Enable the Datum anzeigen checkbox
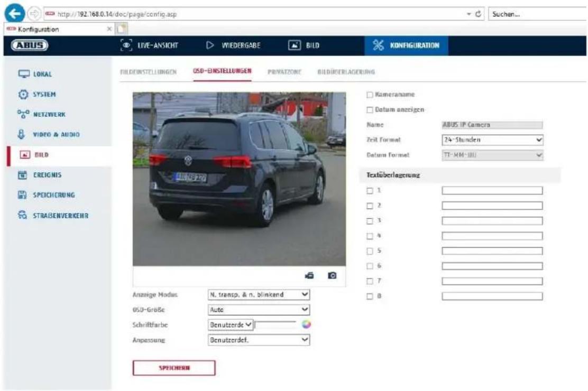This screenshot has width=588, height=391. [370, 110]
